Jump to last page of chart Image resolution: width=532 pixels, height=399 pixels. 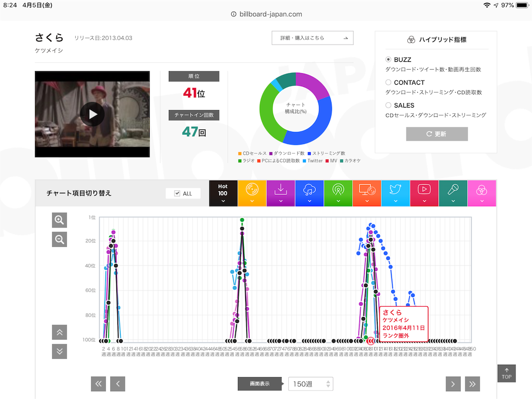(472, 384)
